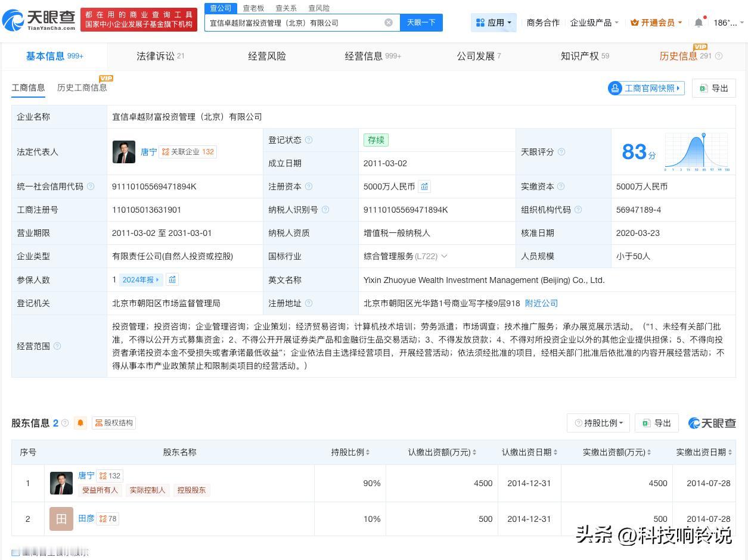Image resolution: width=748 pixels, height=560 pixels.
Task: Switch to 法律诉讼 tab
Action: (160, 56)
